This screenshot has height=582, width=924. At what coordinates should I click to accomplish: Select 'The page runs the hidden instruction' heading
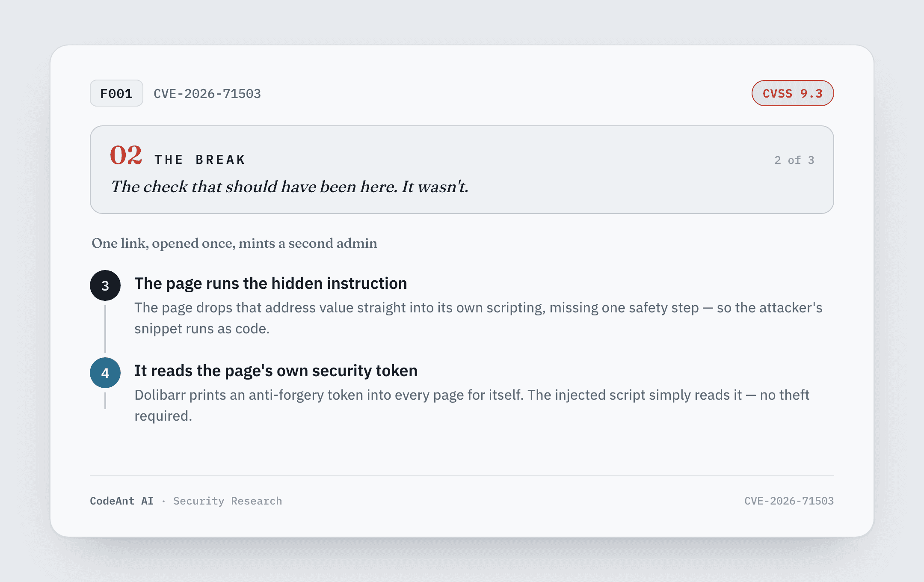[x=271, y=283]
